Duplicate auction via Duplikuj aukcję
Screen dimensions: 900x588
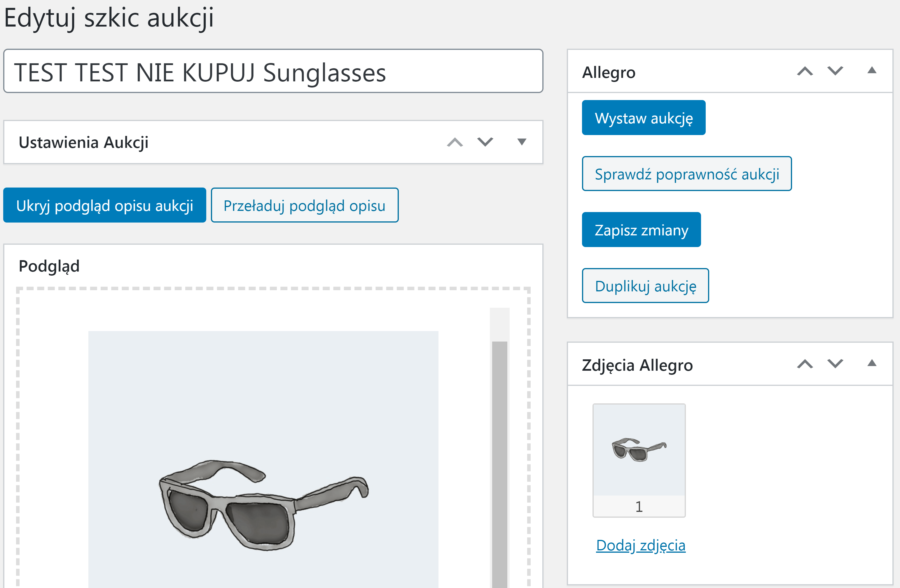(x=646, y=286)
